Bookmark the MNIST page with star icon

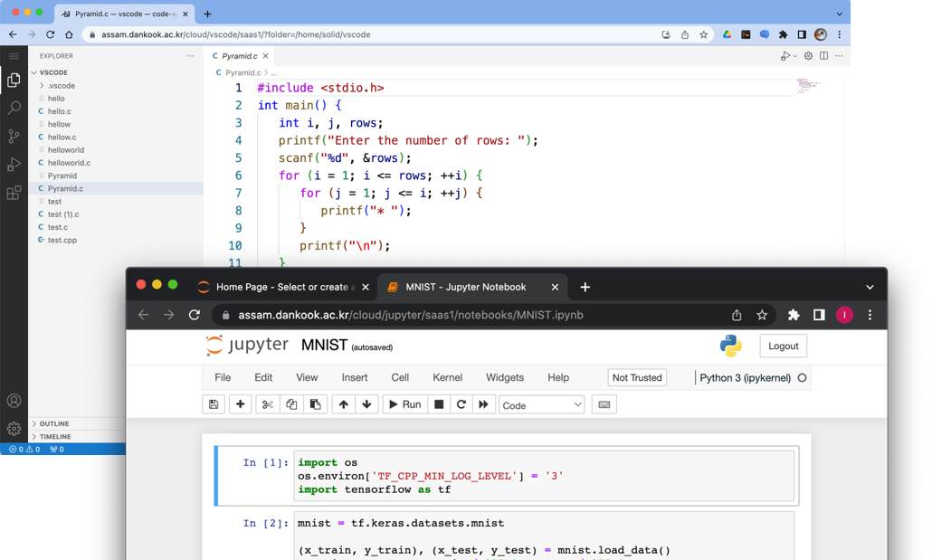coord(762,315)
